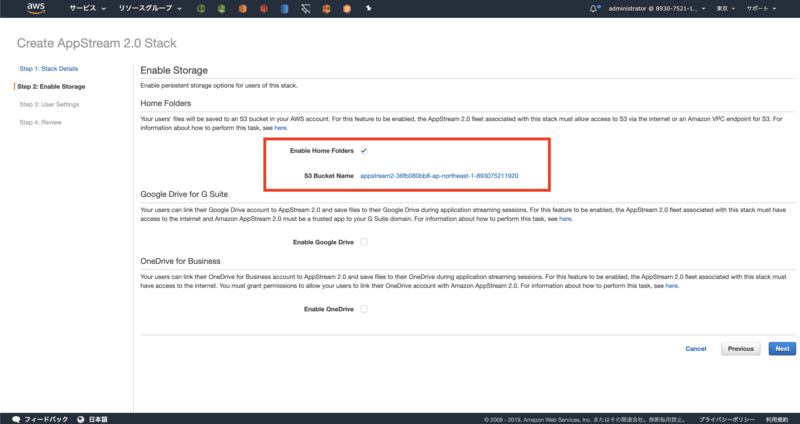Open the サポート dropdown

761,9
